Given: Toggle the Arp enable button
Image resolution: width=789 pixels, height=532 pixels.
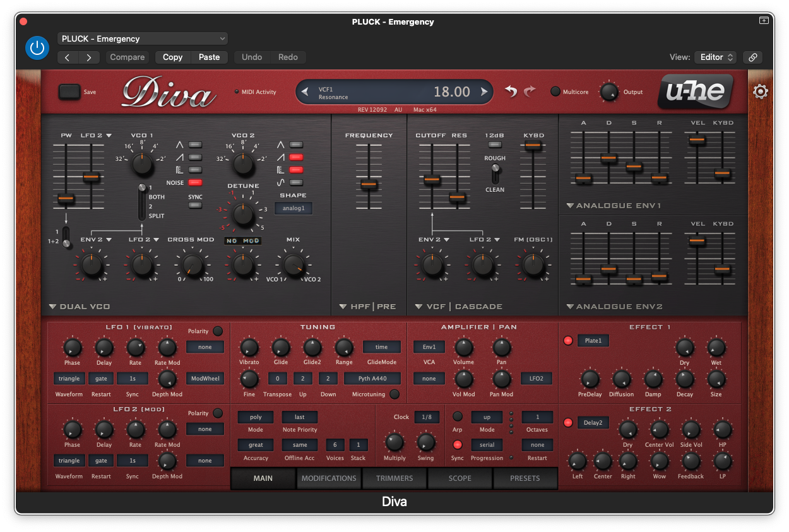Looking at the screenshot, I should click(x=458, y=417).
